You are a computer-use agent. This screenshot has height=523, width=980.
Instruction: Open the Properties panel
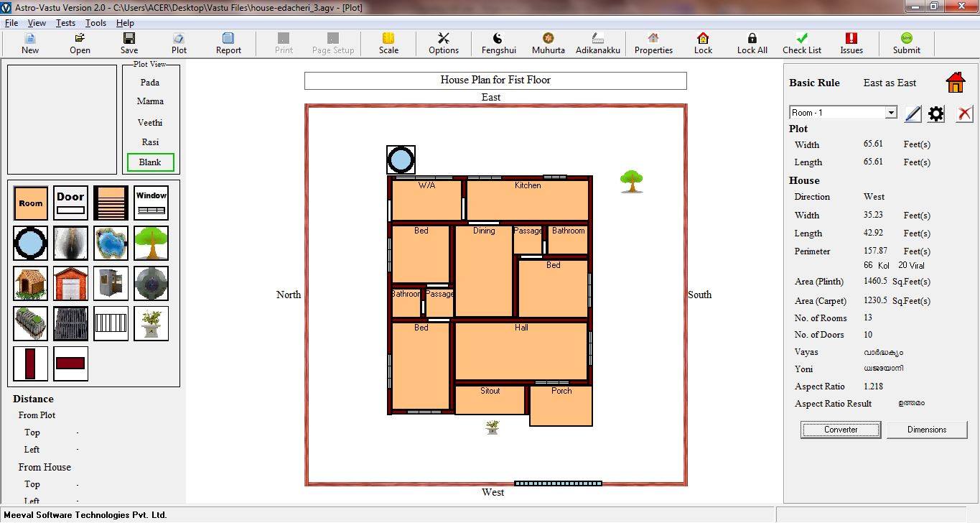coord(653,42)
